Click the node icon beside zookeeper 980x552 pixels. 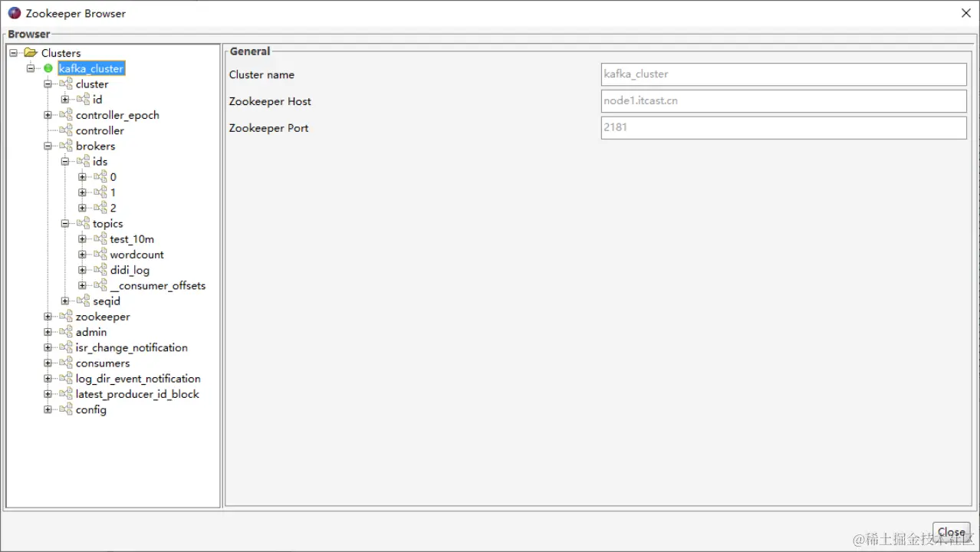[x=66, y=317]
